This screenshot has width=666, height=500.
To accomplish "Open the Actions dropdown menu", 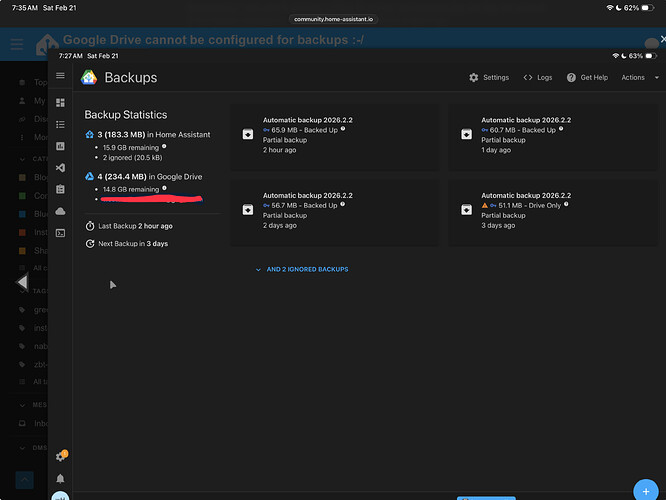I will click(640, 77).
